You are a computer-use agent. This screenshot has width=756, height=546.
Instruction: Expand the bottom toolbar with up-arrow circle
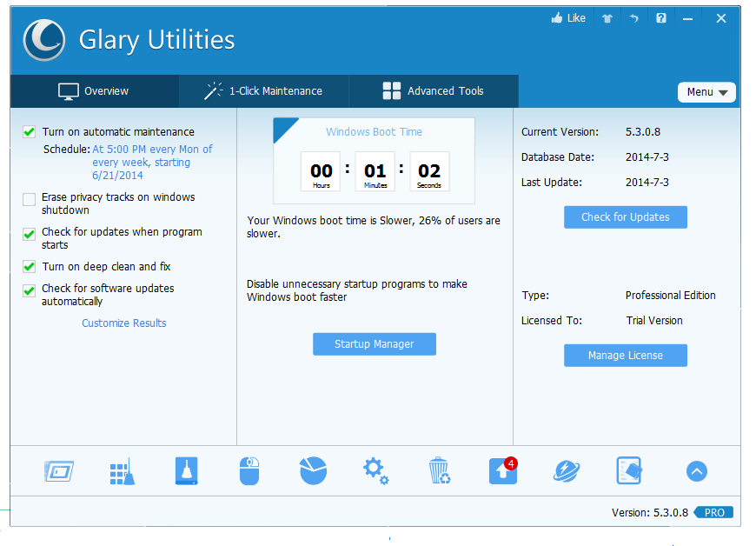pyautogui.click(x=697, y=471)
